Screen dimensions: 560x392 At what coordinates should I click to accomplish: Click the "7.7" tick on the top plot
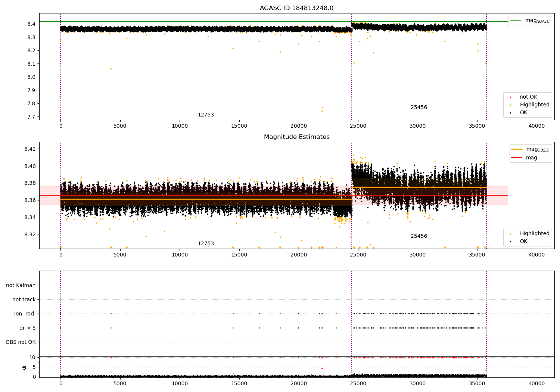point(31,117)
